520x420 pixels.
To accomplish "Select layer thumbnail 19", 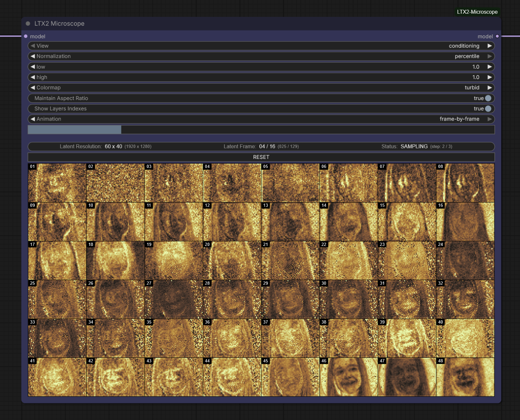I will pos(174,261).
